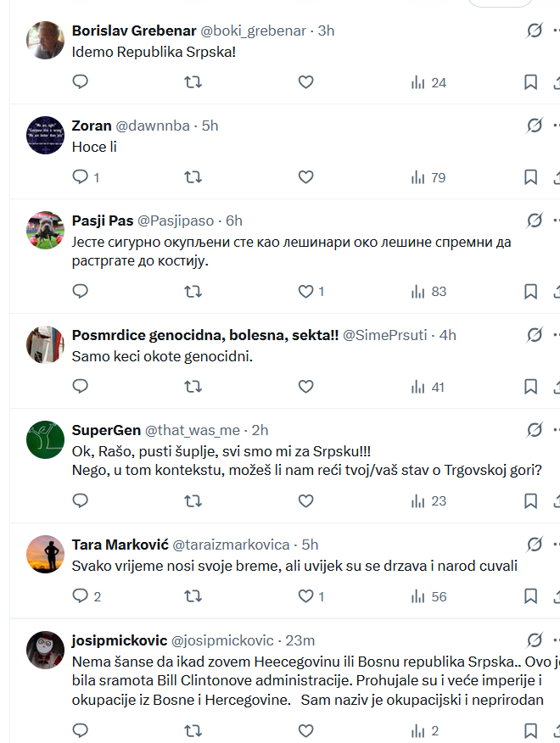Like Tara Marković's tweet
The height and width of the screenshot is (743, 560).
[306, 596]
